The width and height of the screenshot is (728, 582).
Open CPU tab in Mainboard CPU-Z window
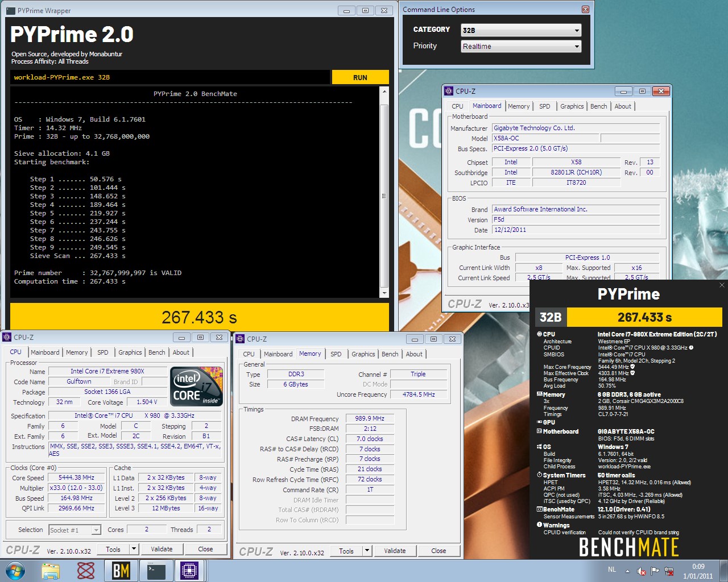458,106
